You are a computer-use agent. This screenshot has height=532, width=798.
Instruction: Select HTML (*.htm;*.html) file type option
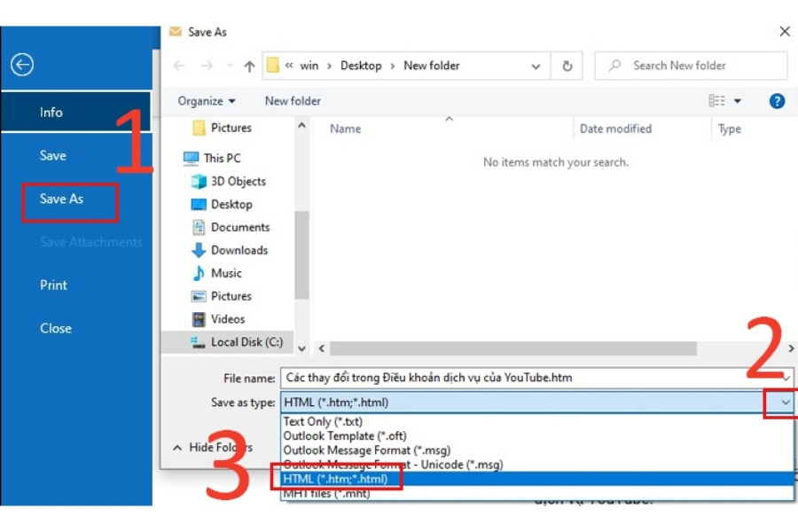336,479
